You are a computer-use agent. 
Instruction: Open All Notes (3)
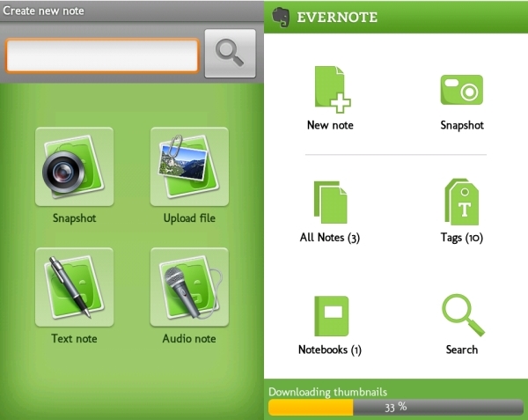[x=330, y=203]
